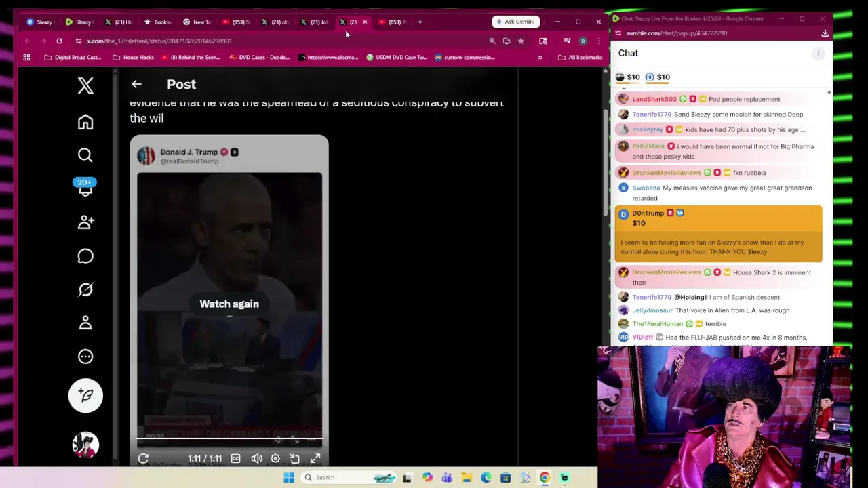Open More options circle in X sidebar
The width and height of the screenshot is (868, 488).
85,357
